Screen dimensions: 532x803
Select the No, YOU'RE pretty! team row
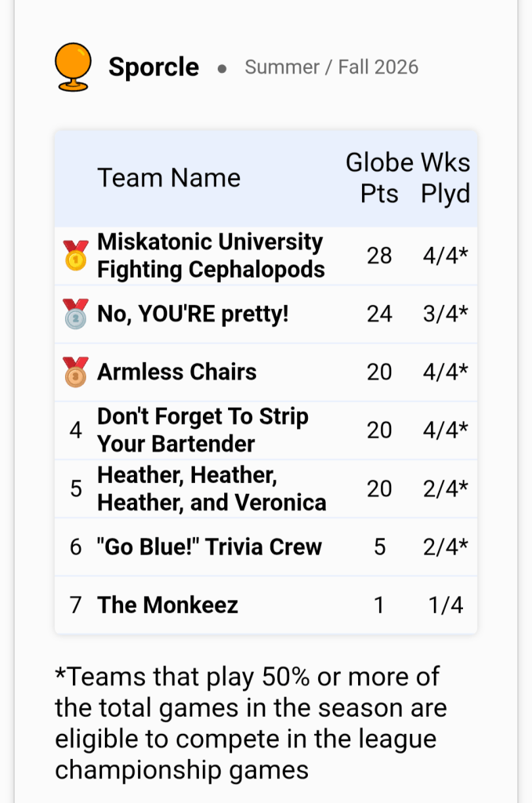(x=266, y=314)
